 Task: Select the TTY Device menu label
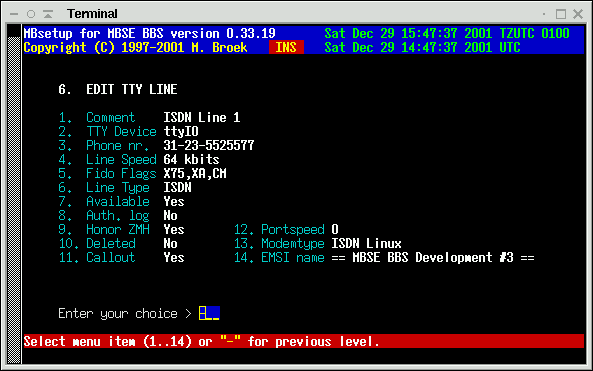coord(121,131)
